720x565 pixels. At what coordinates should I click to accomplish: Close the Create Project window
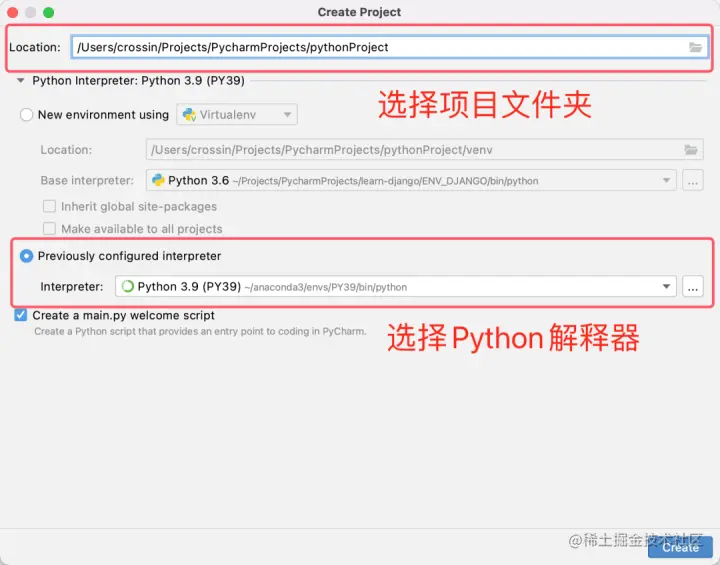pos(12,12)
